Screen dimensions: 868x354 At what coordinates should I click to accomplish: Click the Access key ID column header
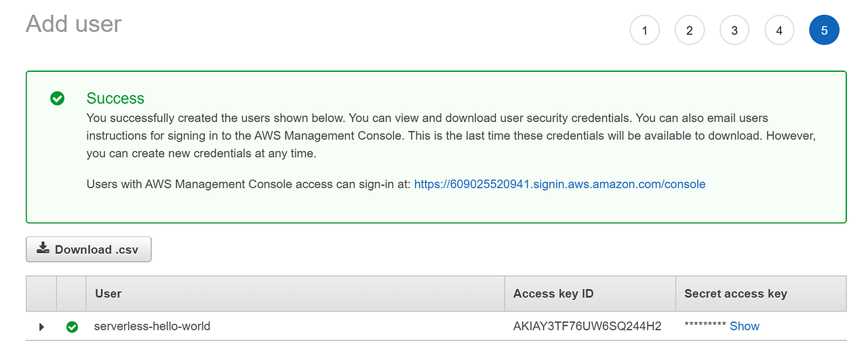(553, 294)
